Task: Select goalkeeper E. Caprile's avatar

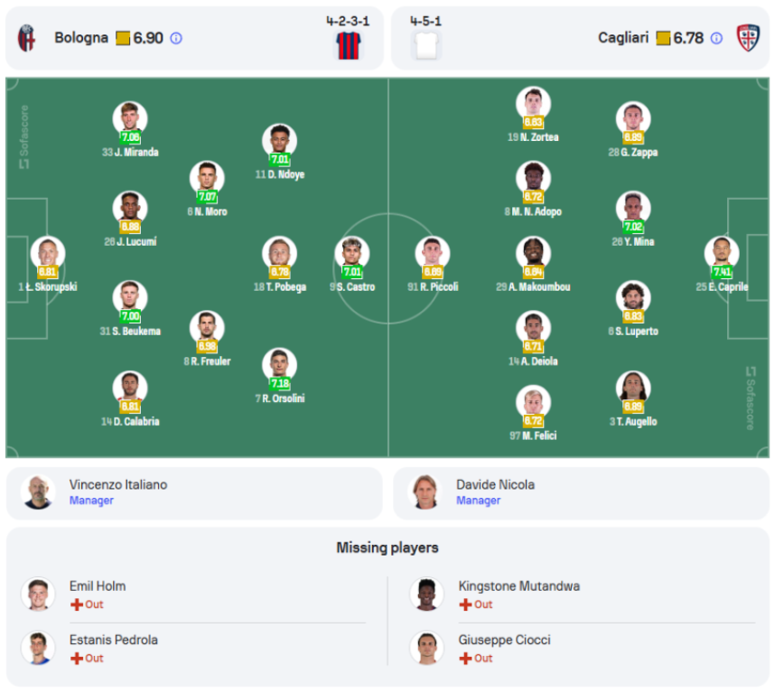Action: (x=722, y=253)
